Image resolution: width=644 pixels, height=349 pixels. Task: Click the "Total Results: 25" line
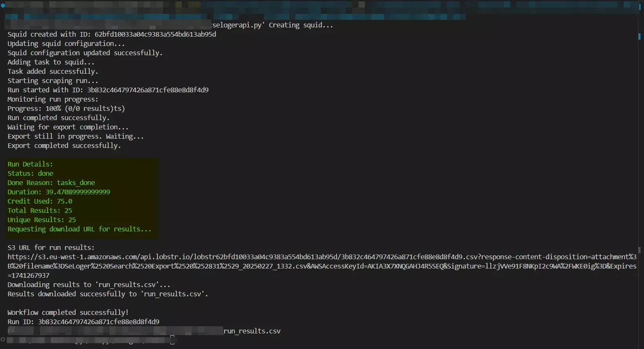(40, 211)
